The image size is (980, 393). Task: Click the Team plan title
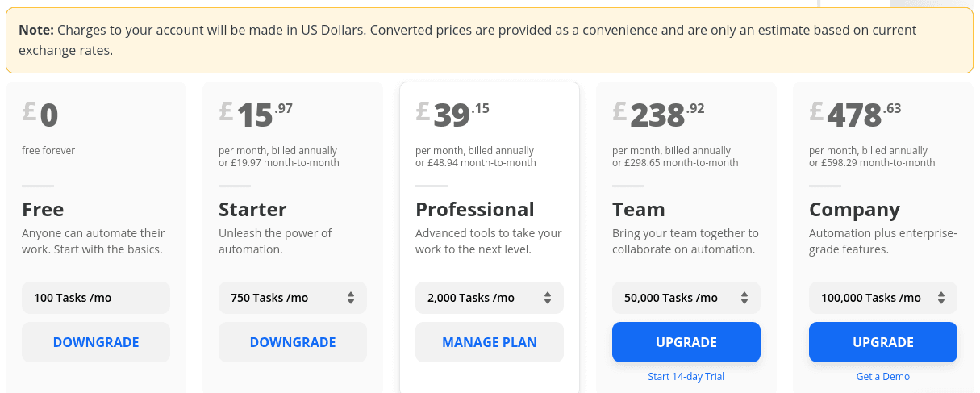click(x=639, y=210)
